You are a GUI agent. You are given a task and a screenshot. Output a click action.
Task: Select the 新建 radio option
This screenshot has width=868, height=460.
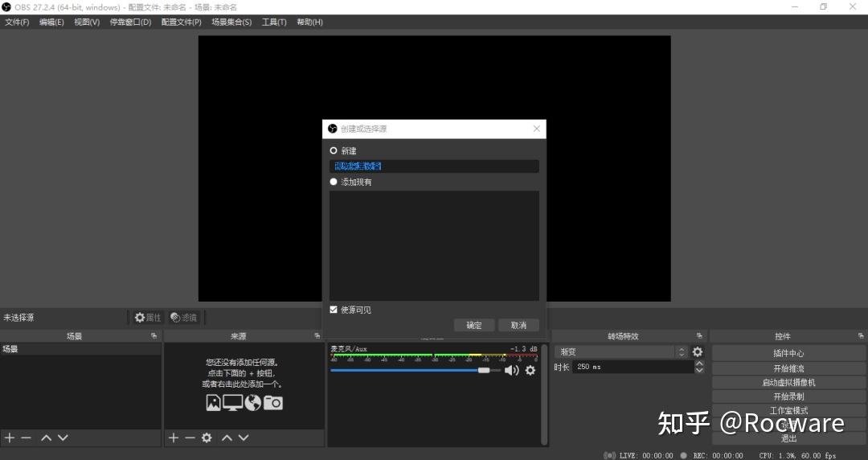coord(334,150)
